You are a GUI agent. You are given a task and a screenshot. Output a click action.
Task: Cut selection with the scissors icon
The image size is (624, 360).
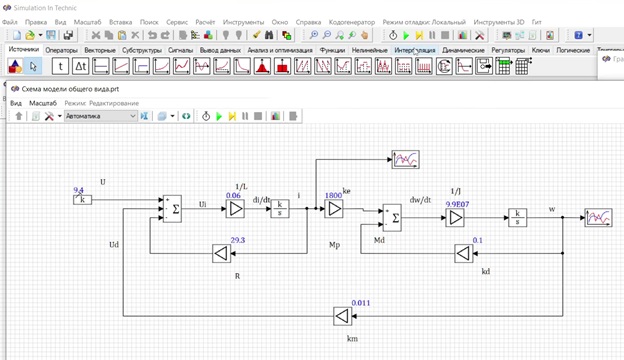click(96, 35)
